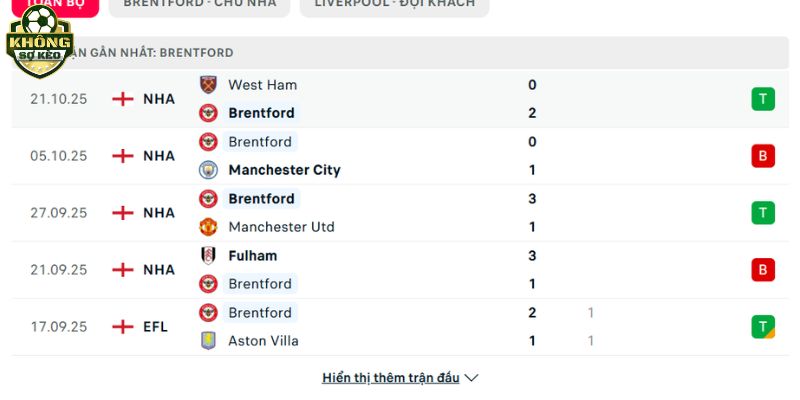Click England flag next to EFL match
Viewport: 800px width, 400px height.
point(123,327)
